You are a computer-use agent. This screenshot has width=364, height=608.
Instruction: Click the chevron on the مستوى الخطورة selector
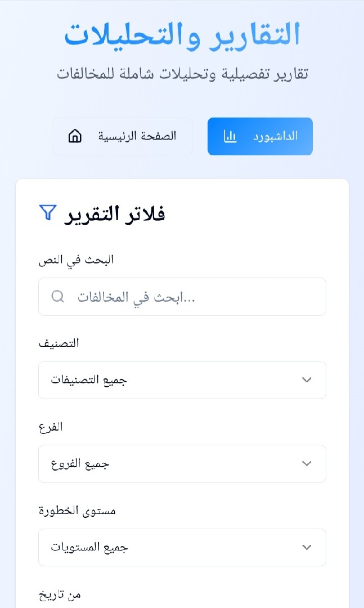pyautogui.click(x=307, y=547)
